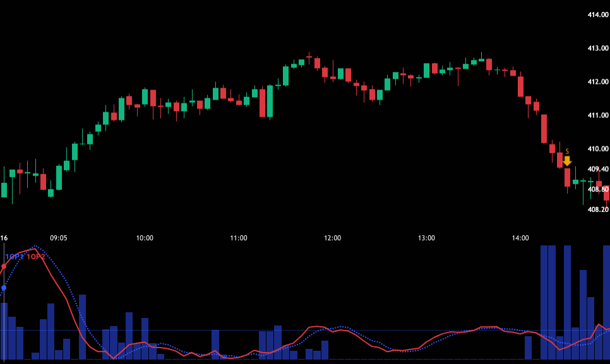Screen dimensions: 610x364
Task: Select the blue 1OP1 indicator label
Action: click(x=15, y=257)
